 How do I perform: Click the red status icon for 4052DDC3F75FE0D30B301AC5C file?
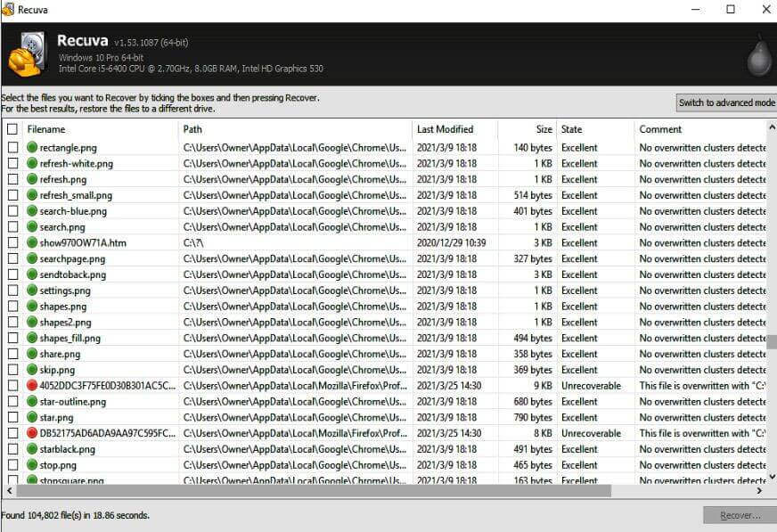click(32, 386)
